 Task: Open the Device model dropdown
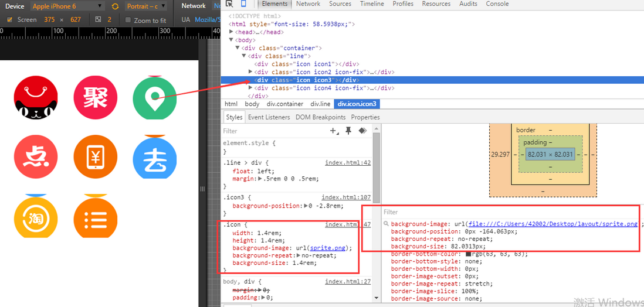(x=67, y=6)
